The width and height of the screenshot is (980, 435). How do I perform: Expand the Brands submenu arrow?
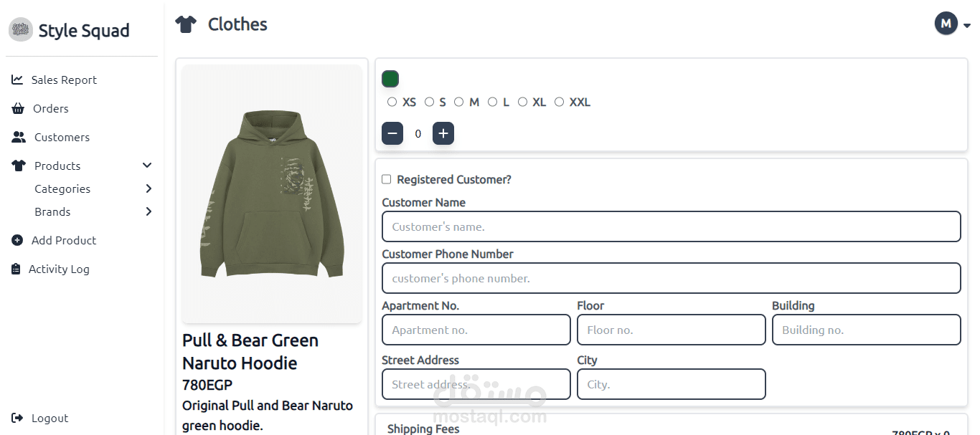[149, 211]
